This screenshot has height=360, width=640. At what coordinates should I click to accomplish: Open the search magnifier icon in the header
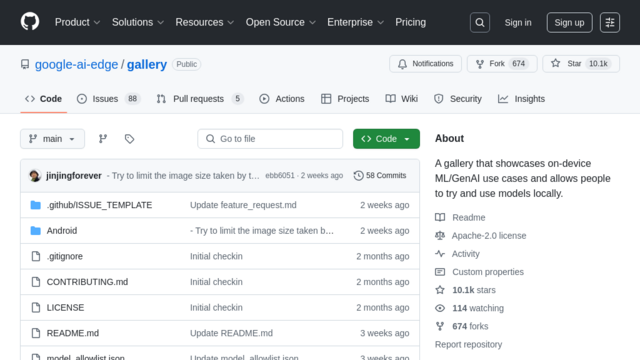(x=480, y=22)
